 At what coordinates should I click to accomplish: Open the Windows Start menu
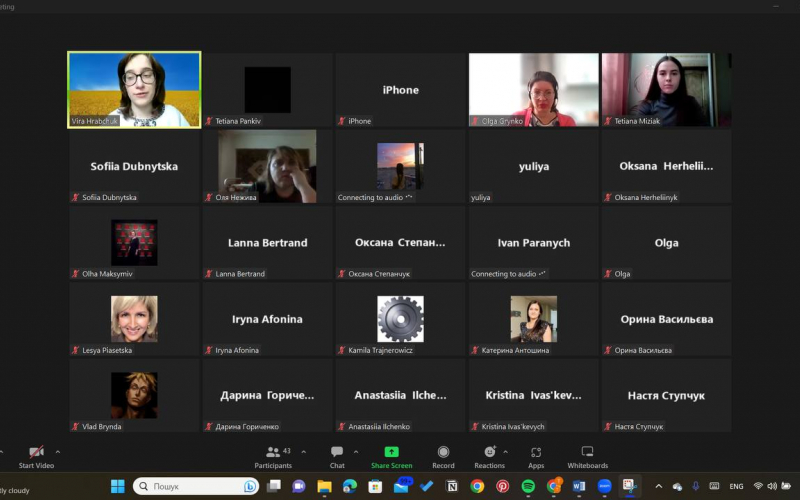coord(117,486)
